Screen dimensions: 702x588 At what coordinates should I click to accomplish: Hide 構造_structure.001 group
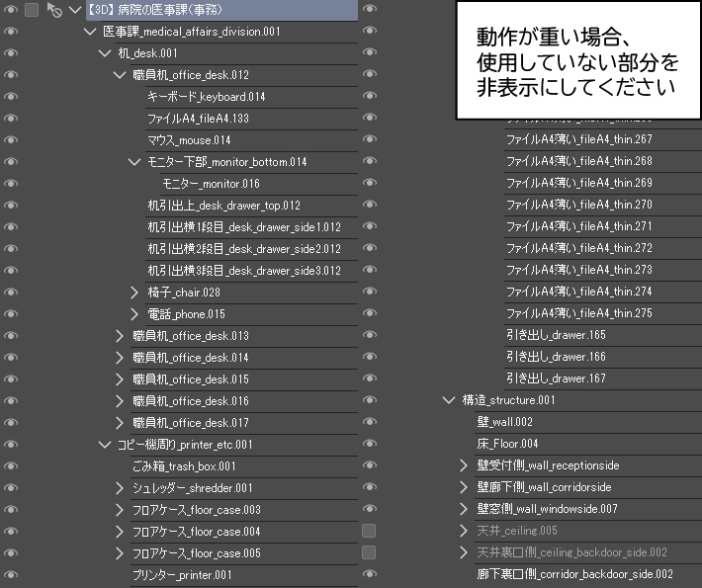pyautogui.click(x=370, y=399)
